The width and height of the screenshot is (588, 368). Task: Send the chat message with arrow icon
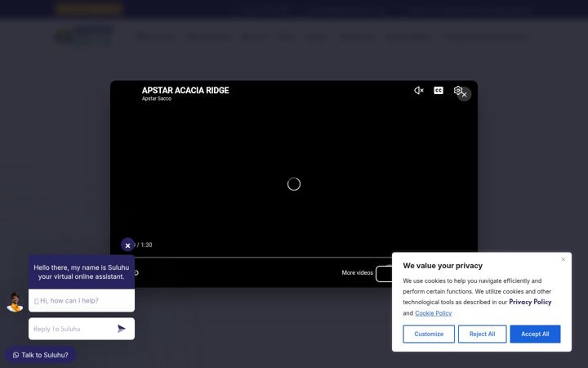coord(121,329)
